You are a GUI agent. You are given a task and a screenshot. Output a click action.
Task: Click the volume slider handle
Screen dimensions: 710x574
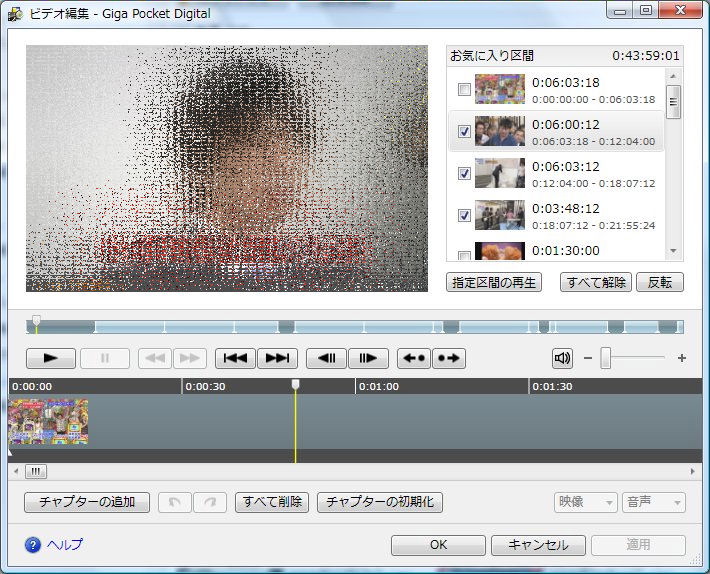point(606,358)
